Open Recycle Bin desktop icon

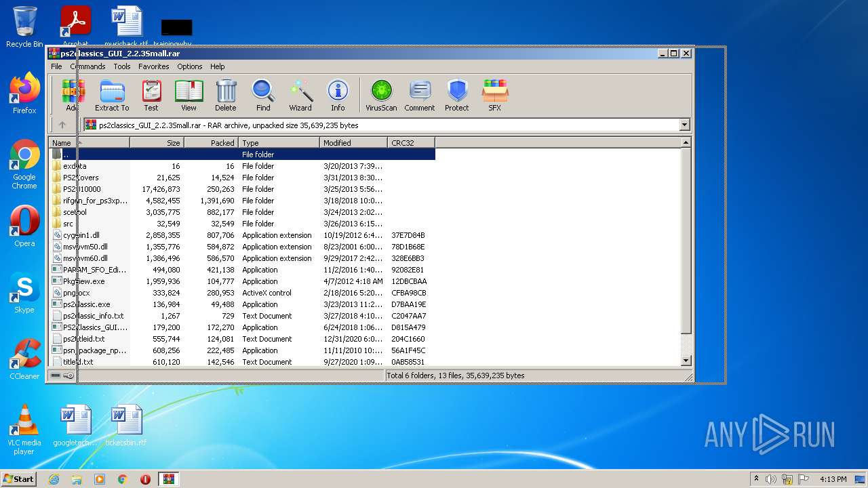coord(24,27)
